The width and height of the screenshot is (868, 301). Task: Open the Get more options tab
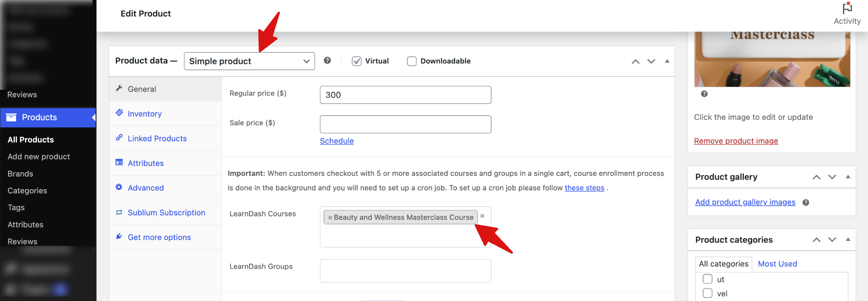(165, 237)
